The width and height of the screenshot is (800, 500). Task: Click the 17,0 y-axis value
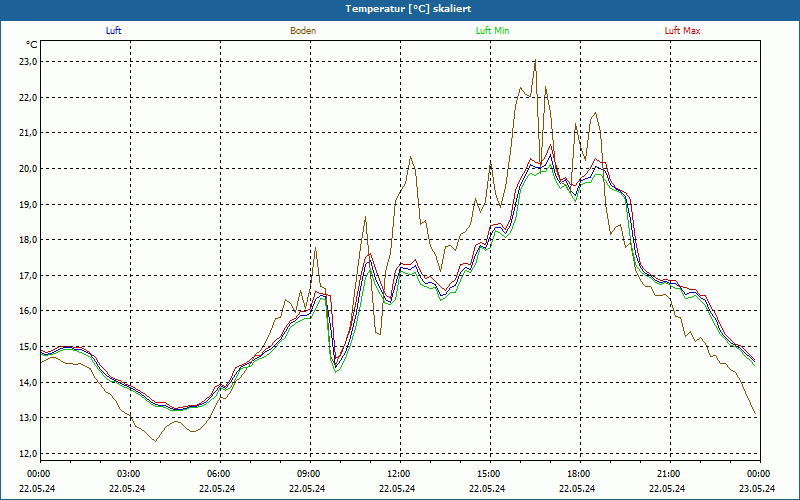tap(29, 276)
